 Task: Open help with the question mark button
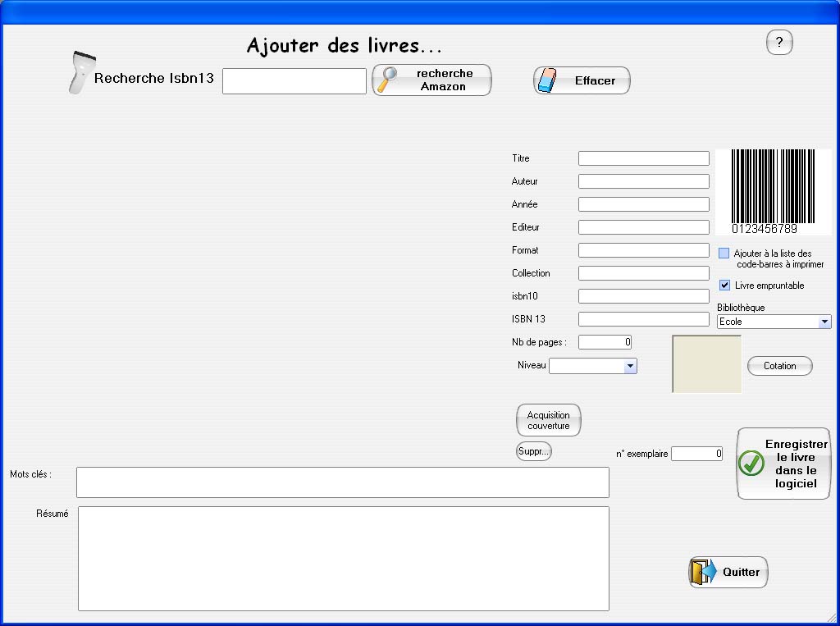coord(779,43)
